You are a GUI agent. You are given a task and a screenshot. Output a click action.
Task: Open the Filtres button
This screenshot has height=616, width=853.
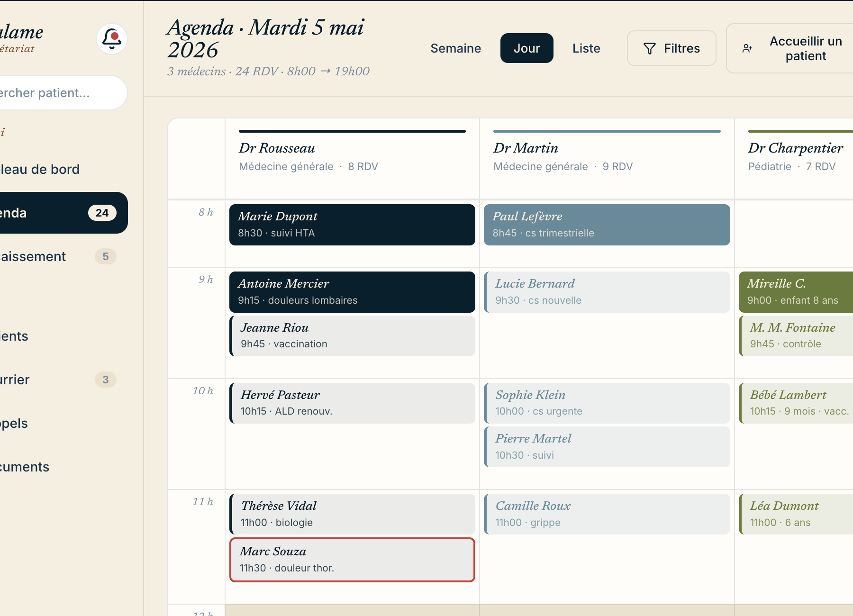[672, 48]
